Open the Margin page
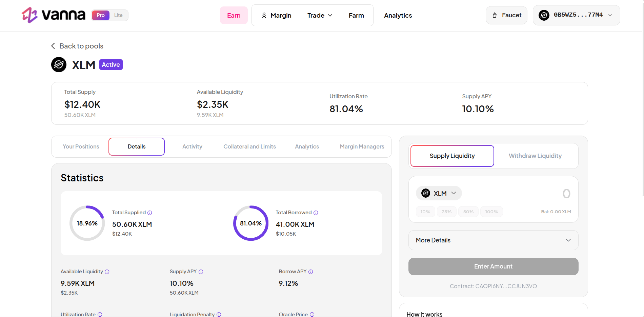The image size is (644, 317). 277,16
